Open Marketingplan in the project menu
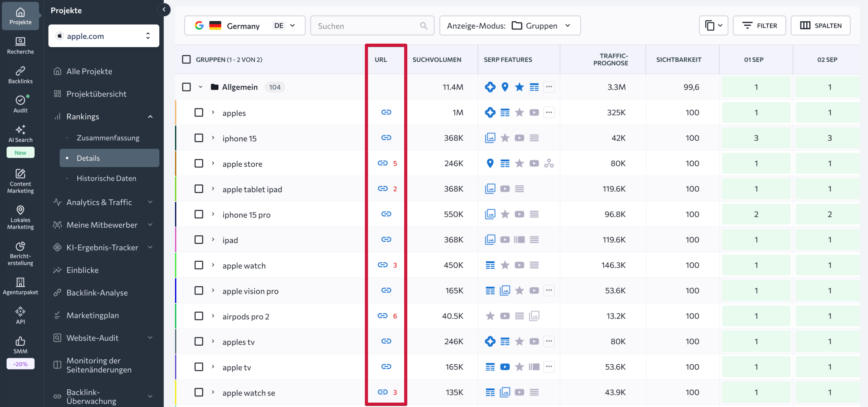The height and width of the screenshot is (407, 868). pyautogui.click(x=93, y=316)
